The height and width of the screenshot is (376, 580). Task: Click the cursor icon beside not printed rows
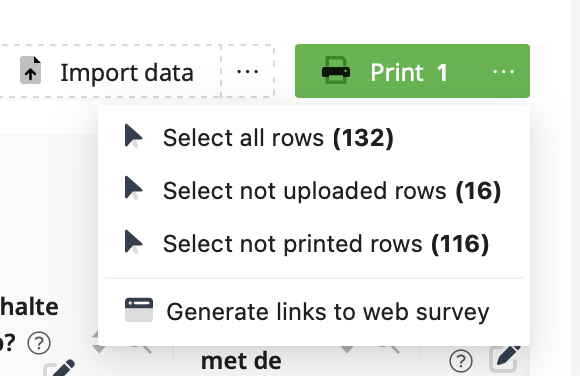[134, 242]
